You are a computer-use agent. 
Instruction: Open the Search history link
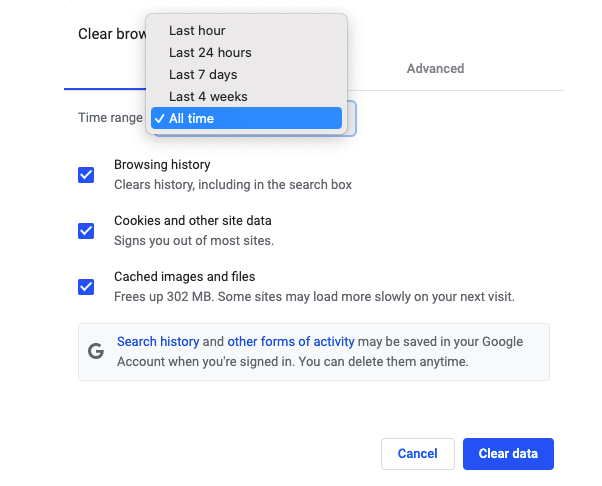coord(158,342)
